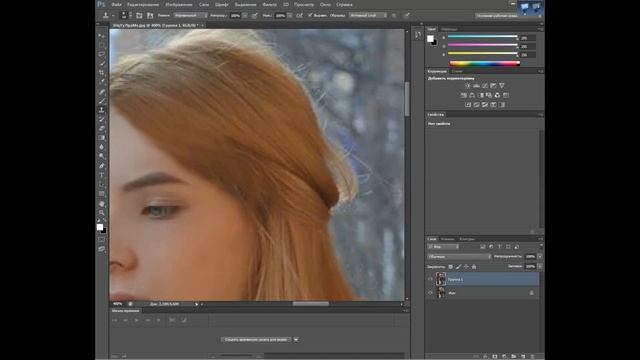
Task: Add a Brightness/Contrast adjustment
Action: click(x=468, y=86)
